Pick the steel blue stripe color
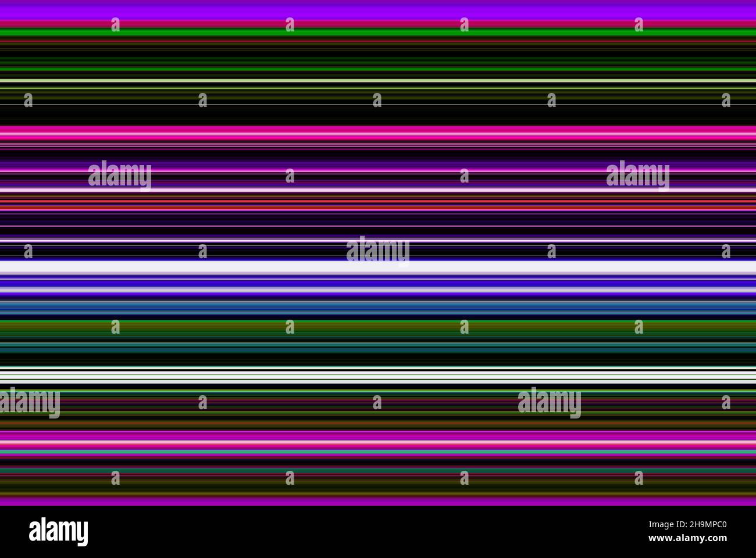The image size is (756, 558). point(378,307)
